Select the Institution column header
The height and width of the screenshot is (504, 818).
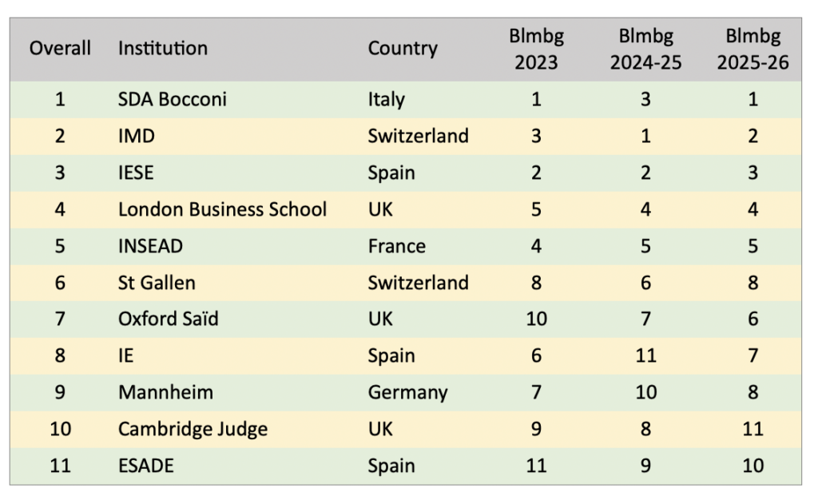[163, 48]
